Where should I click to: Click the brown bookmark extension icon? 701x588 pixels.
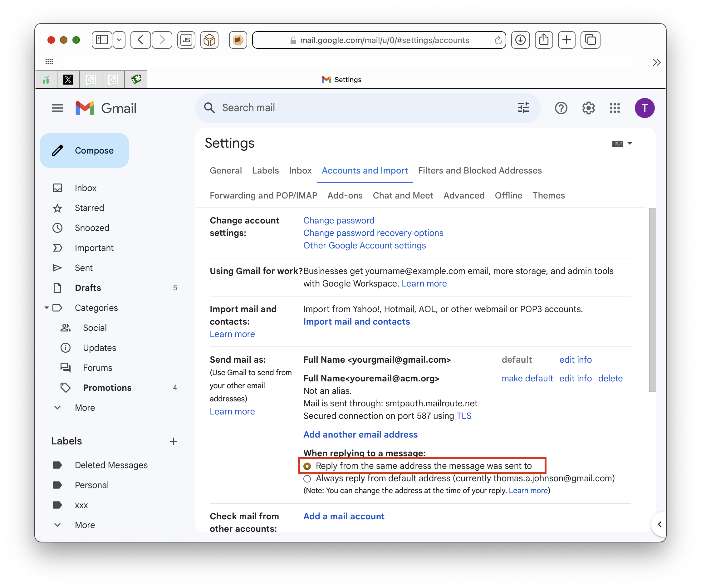point(238,40)
